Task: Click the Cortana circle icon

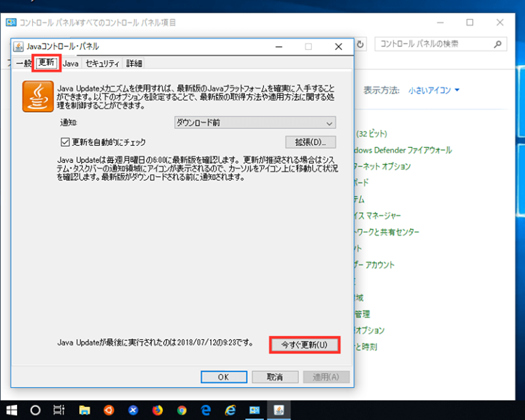Action: click(x=35, y=410)
